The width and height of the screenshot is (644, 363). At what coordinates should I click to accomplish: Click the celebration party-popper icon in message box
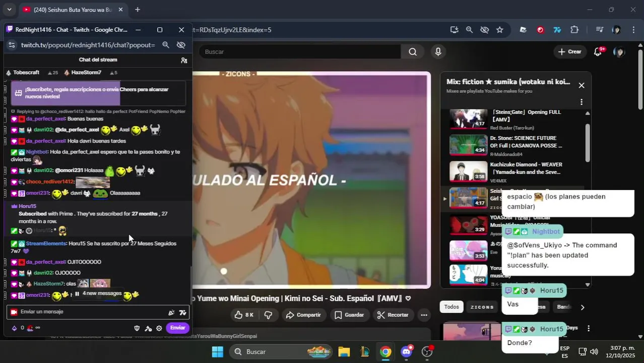pos(171,313)
